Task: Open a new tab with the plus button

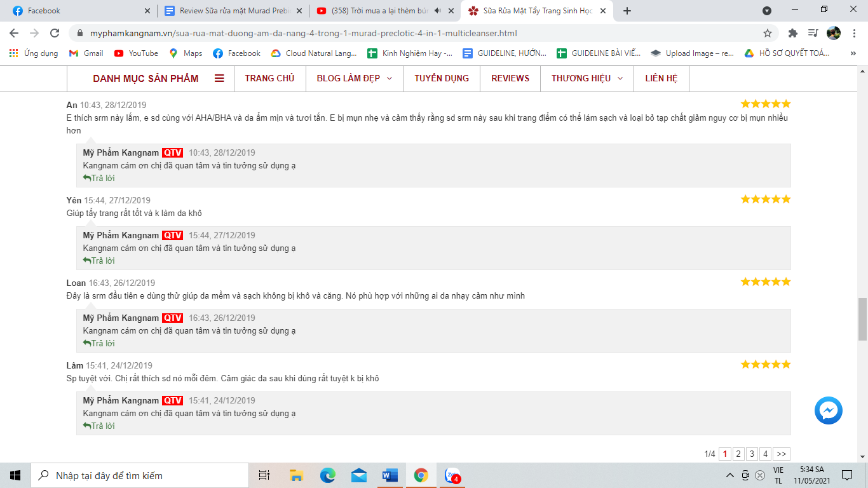Action: coord(627,11)
